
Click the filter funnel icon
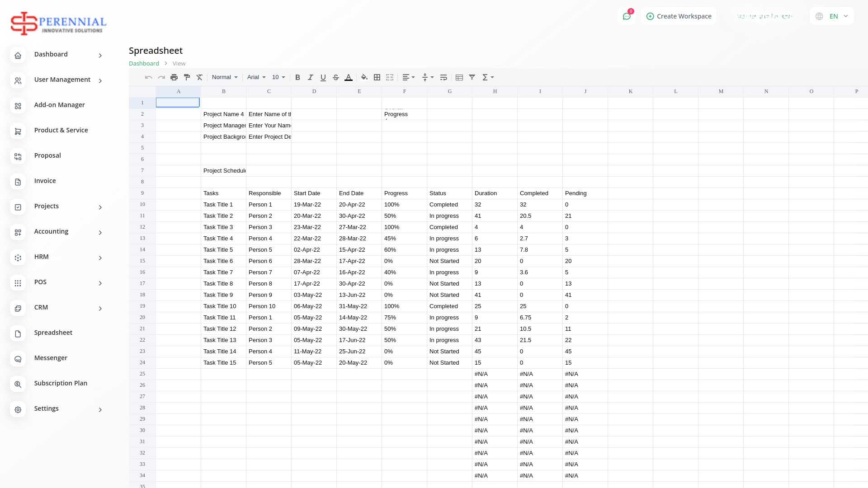tap(472, 77)
